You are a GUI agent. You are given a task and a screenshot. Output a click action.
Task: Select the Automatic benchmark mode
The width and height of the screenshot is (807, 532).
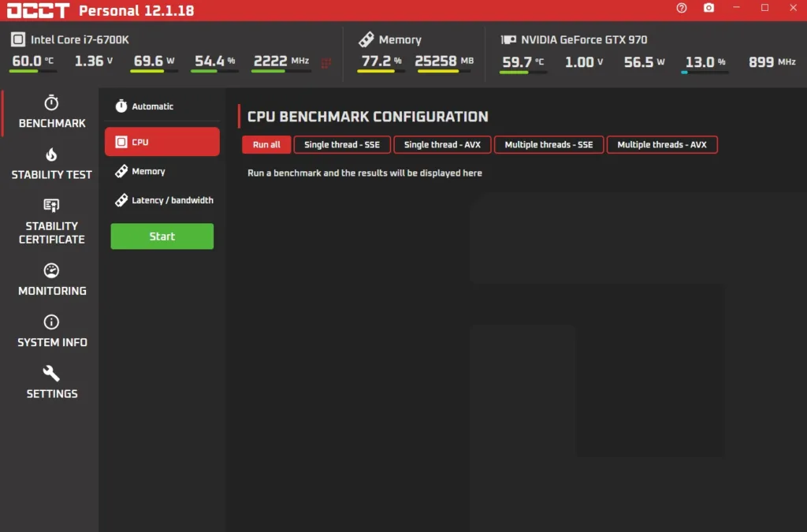[x=162, y=106]
